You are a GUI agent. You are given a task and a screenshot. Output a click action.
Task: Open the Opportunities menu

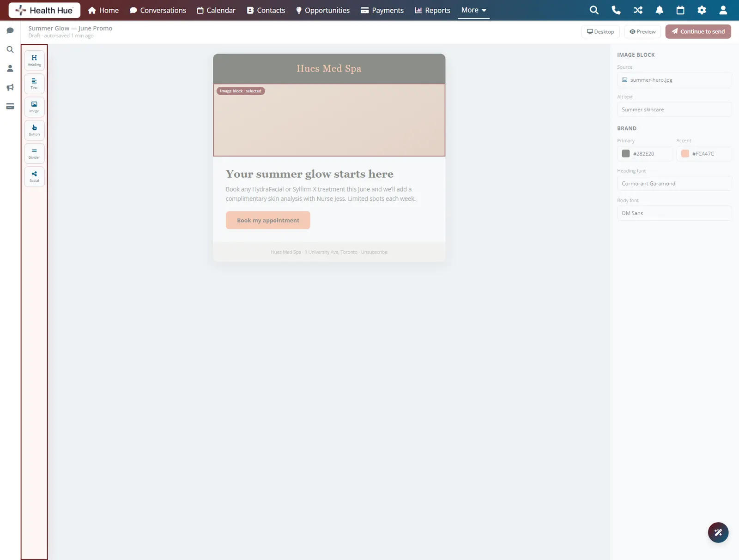(x=323, y=10)
